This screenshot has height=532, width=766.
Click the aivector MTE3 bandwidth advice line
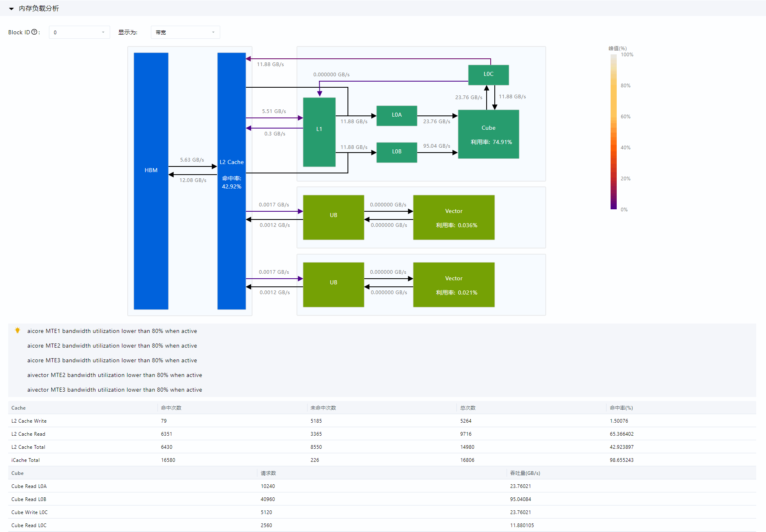point(115,390)
